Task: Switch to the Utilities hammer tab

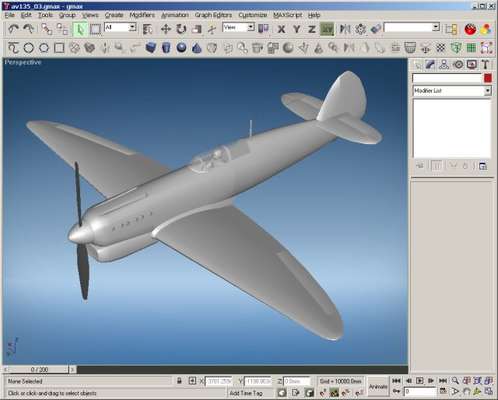Action: tap(486, 64)
